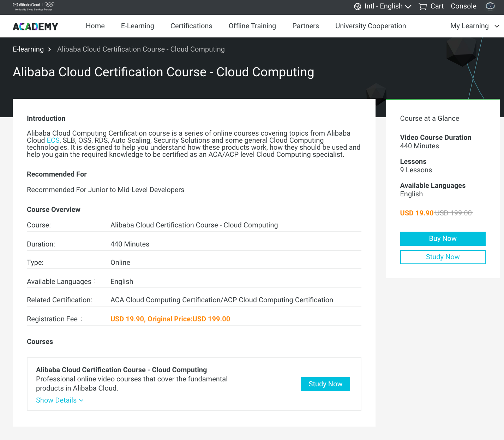The height and width of the screenshot is (440, 504).
Task: Click the Course Overview heading
Action: [x=54, y=209]
